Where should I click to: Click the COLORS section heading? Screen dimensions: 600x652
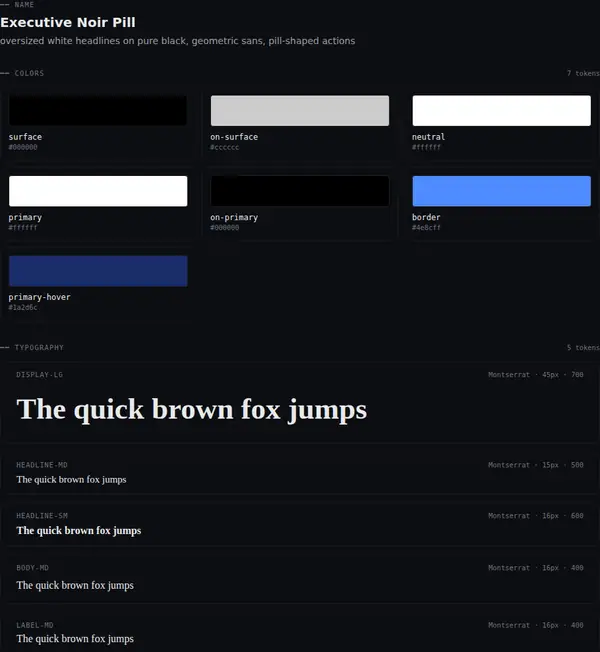coord(29,73)
